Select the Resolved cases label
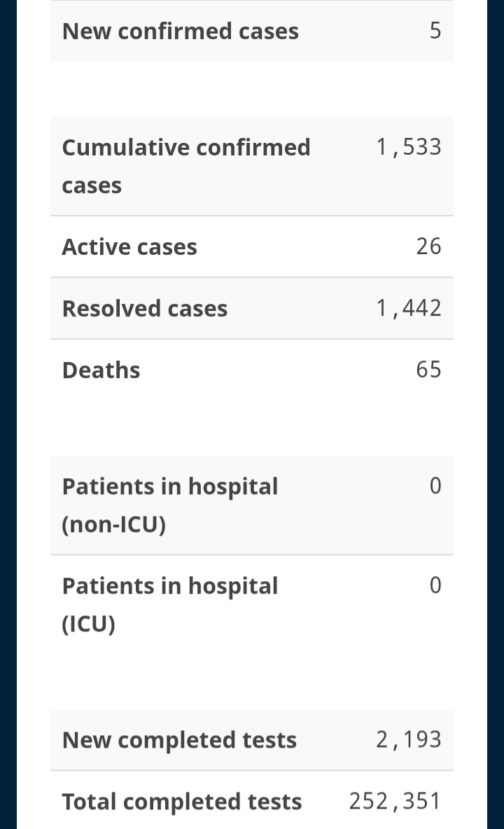 [x=145, y=308]
